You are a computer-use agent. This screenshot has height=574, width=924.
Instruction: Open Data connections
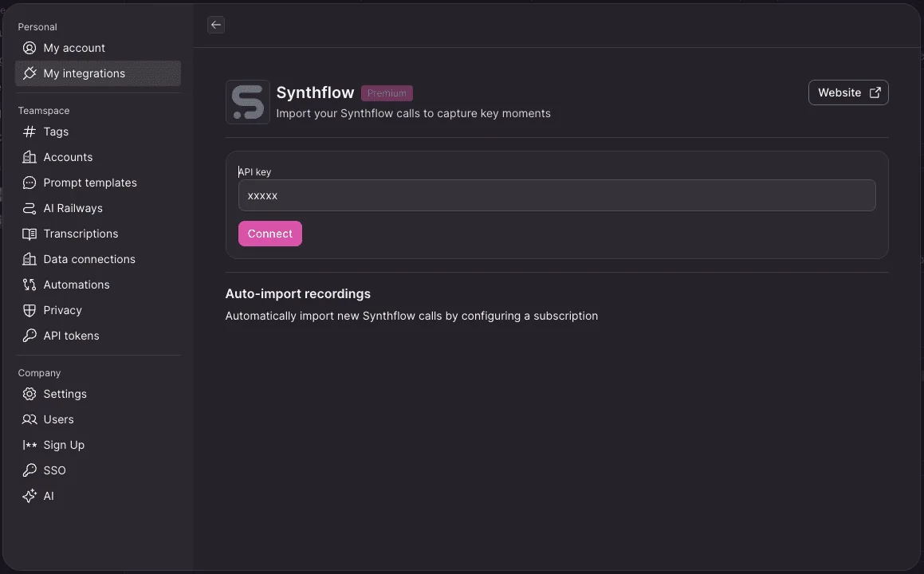(x=98, y=259)
